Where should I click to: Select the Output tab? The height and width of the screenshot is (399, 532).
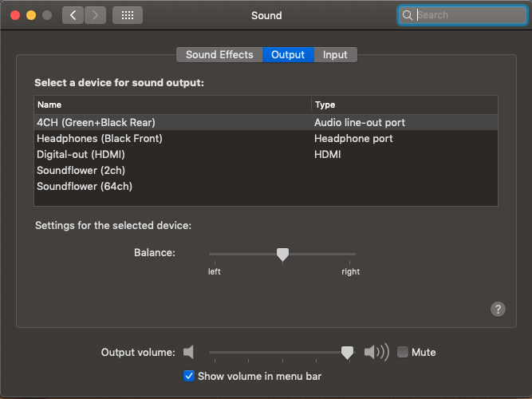288,55
